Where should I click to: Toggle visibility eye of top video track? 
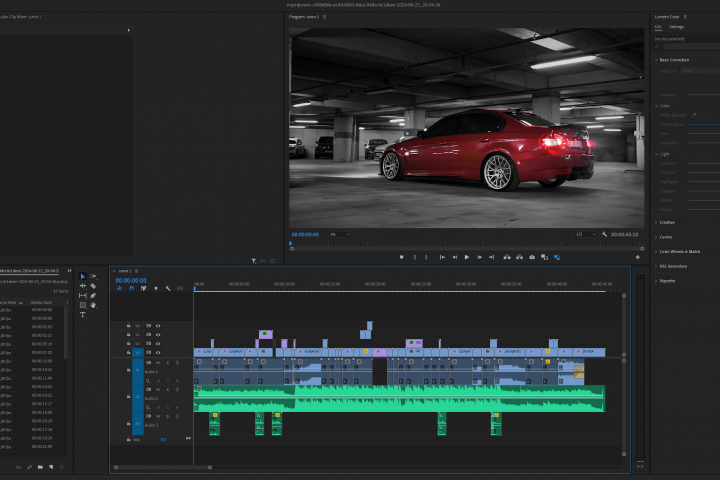click(x=158, y=326)
